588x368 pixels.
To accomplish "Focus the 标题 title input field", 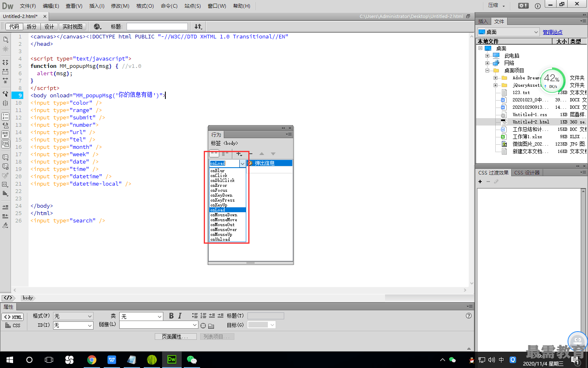I will (157, 27).
